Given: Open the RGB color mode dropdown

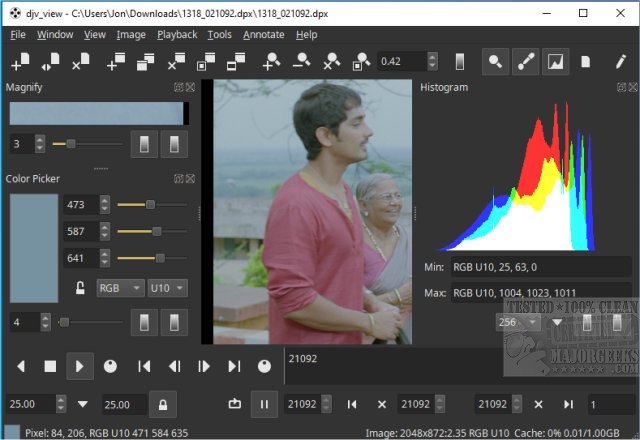Looking at the screenshot, I should 117,288.
